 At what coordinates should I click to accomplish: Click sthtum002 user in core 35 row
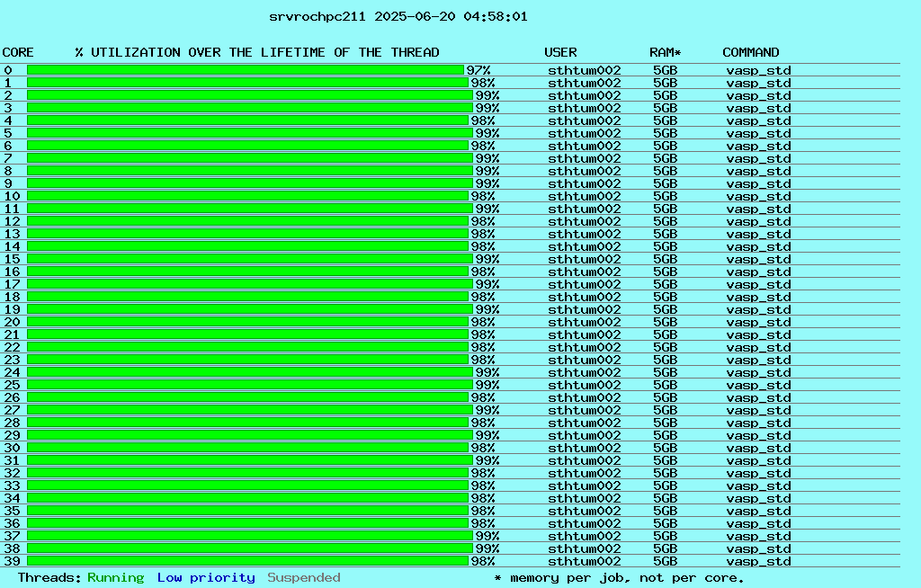pos(584,511)
